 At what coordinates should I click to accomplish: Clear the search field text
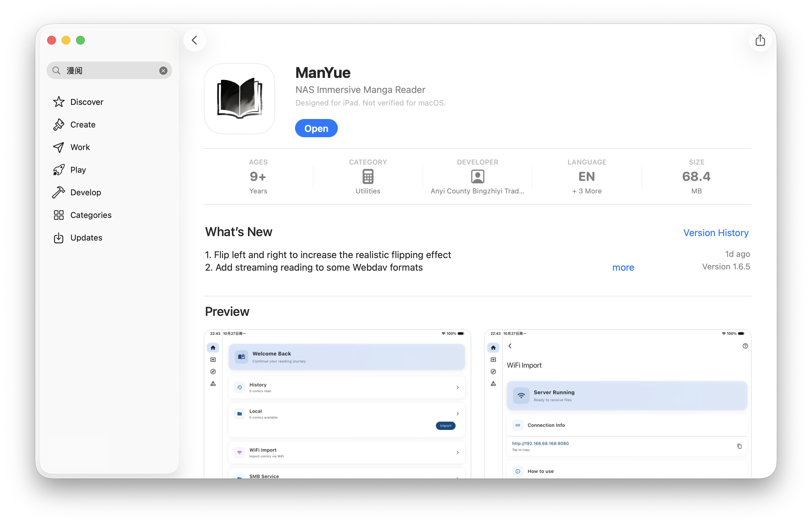[x=163, y=71]
